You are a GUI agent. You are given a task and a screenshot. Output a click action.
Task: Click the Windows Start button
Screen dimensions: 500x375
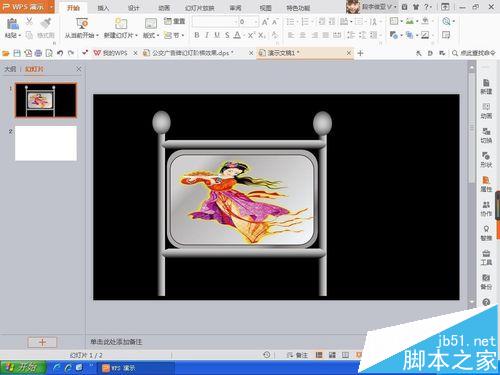point(23,367)
